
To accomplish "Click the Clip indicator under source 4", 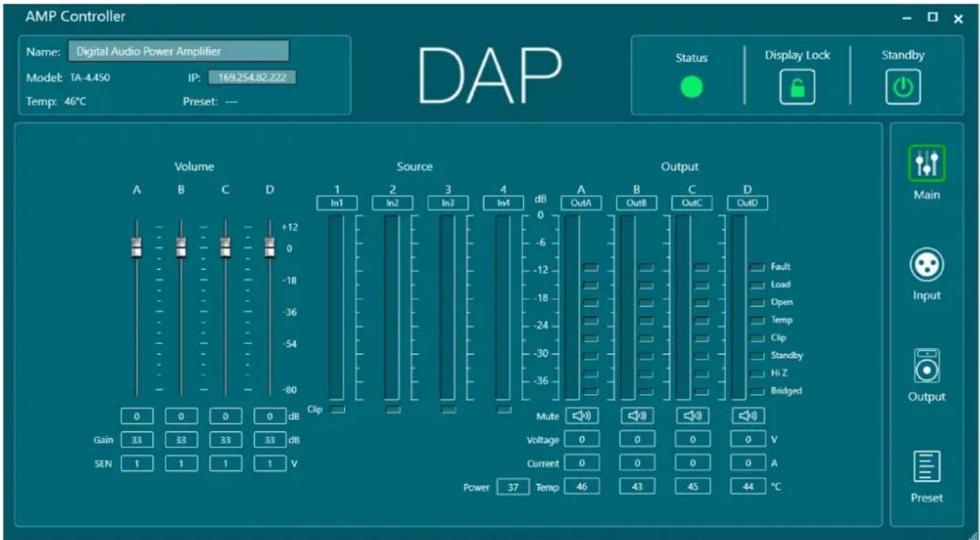I will point(503,410).
